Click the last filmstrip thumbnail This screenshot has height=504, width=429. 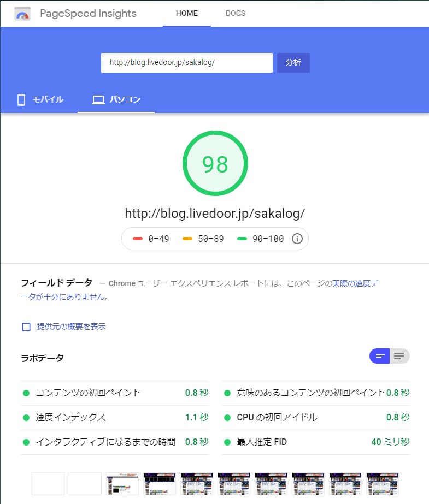click(383, 484)
